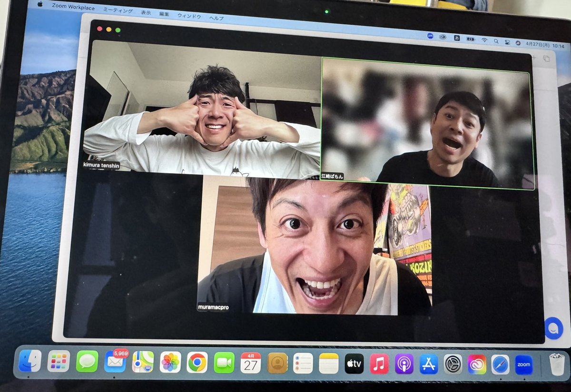Minimize the window with yellow button
This screenshot has height=392, width=571.
[x=108, y=29]
